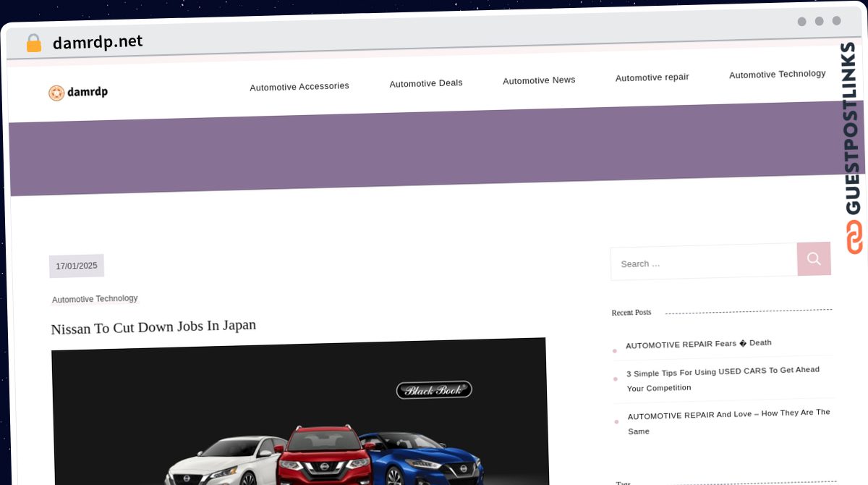This screenshot has width=868, height=485.
Task: Open post 3 Simple Tips For Using USED CARS
Action: click(x=723, y=379)
